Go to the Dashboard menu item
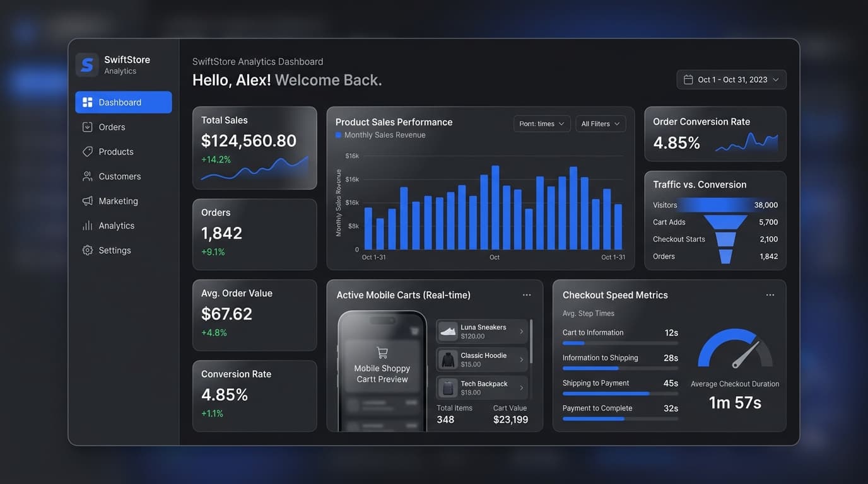Screen dimensions: 868x484 124,102
